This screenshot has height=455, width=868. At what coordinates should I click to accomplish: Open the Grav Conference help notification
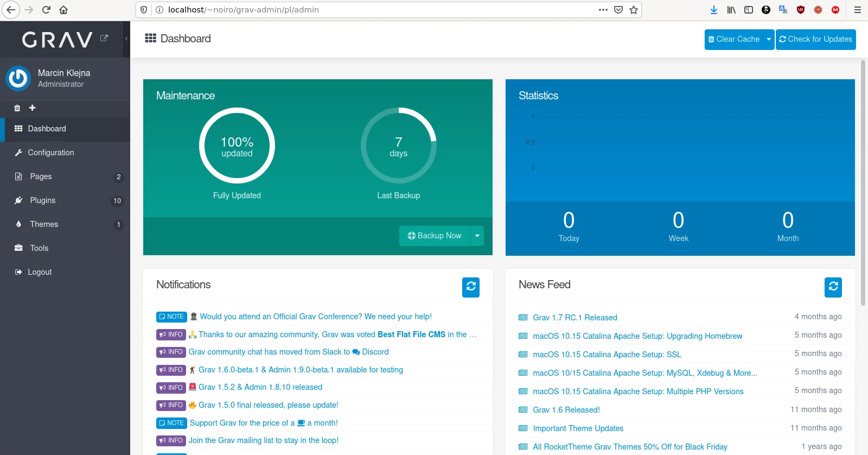coord(316,317)
